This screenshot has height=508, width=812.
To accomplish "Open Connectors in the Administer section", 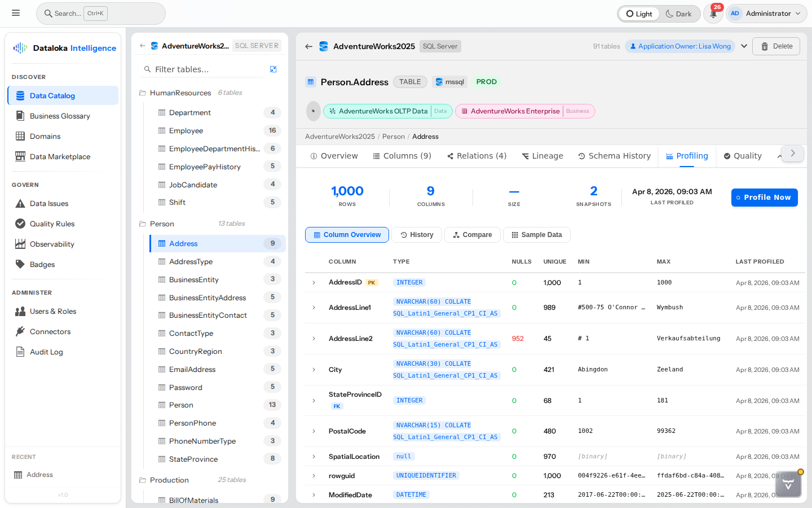I will (50, 332).
